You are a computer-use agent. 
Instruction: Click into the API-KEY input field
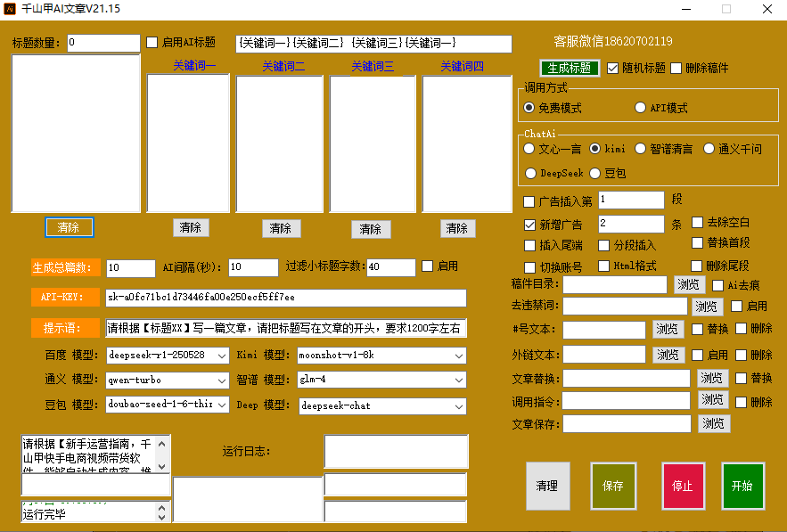[x=285, y=298]
